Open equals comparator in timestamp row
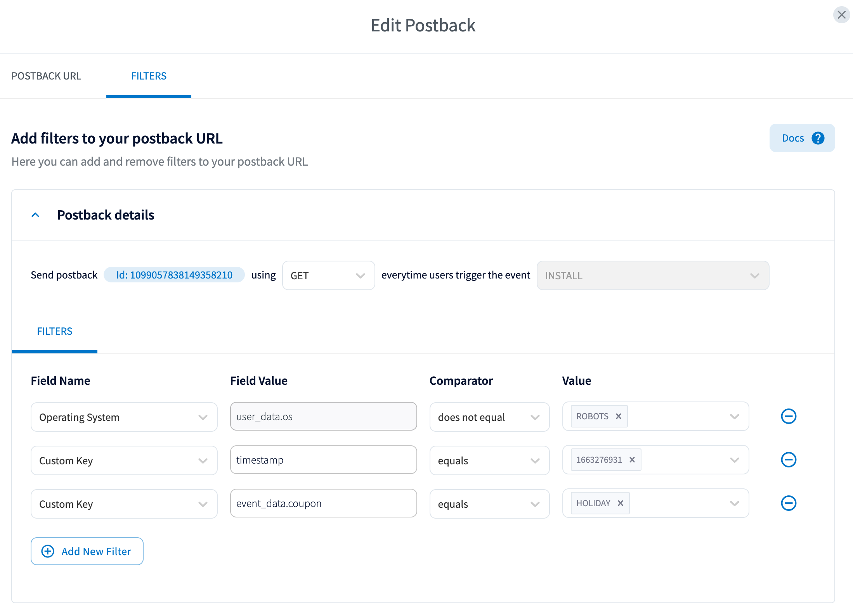 (489, 460)
